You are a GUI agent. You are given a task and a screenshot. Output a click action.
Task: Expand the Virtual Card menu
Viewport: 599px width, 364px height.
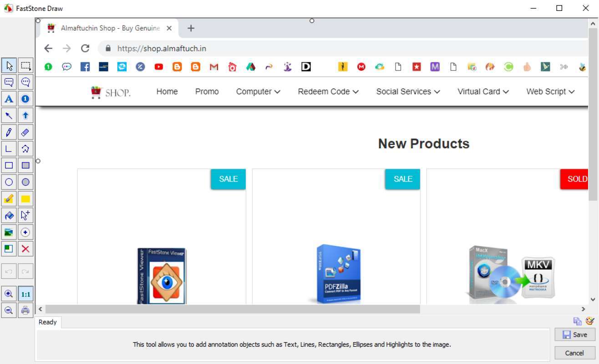coord(482,91)
